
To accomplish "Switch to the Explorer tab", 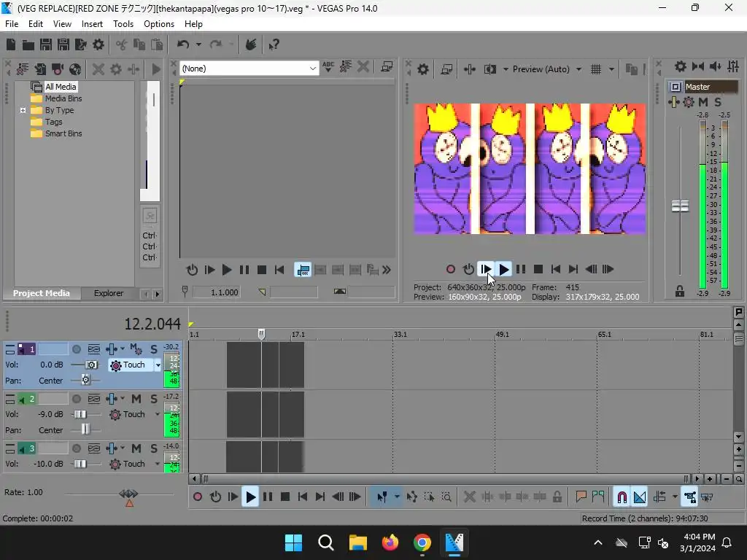I will (109, 293).
